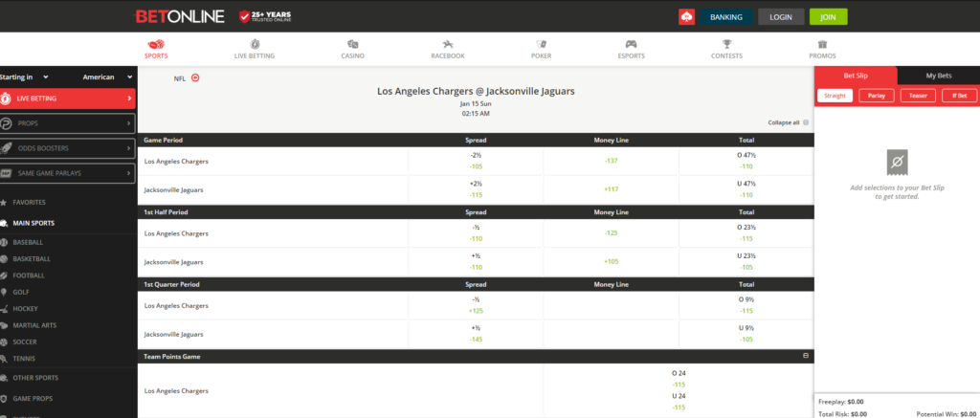980x418 pixels.
Task: Open the American odds format dropdown
Action: [x=107, y=77]
